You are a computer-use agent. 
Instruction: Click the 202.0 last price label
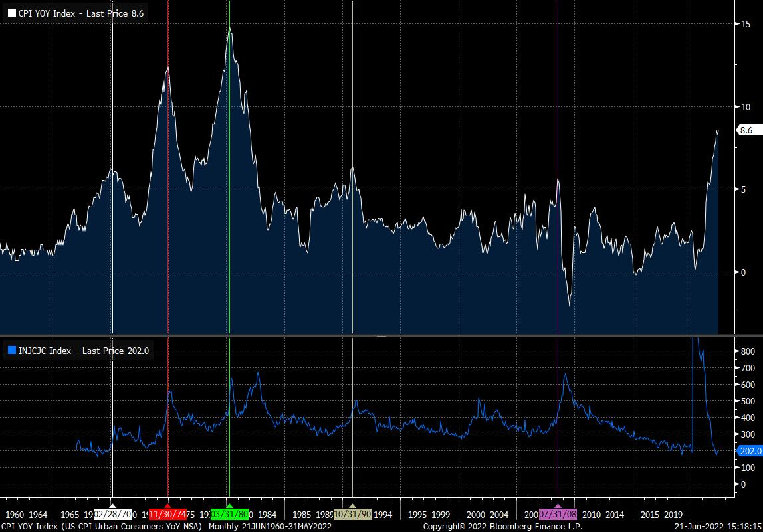pyautogui.click(x=750, y=451)
